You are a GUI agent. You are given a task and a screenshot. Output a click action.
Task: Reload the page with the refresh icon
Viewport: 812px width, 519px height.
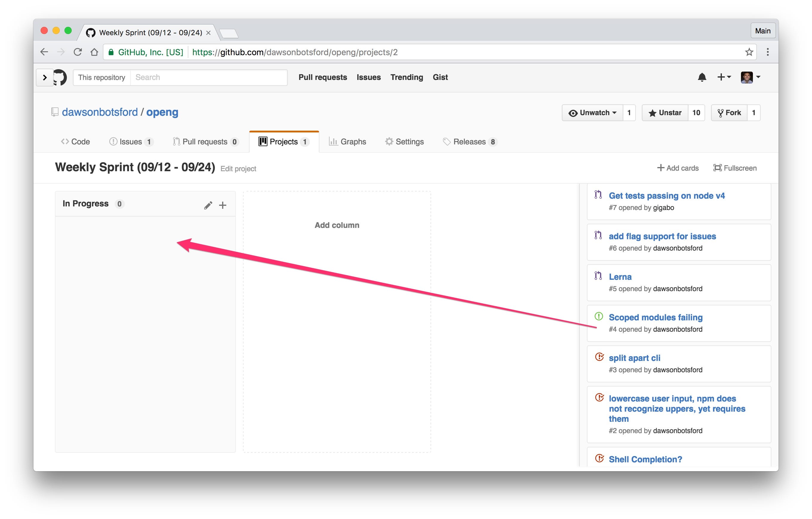tap(78, 52)
